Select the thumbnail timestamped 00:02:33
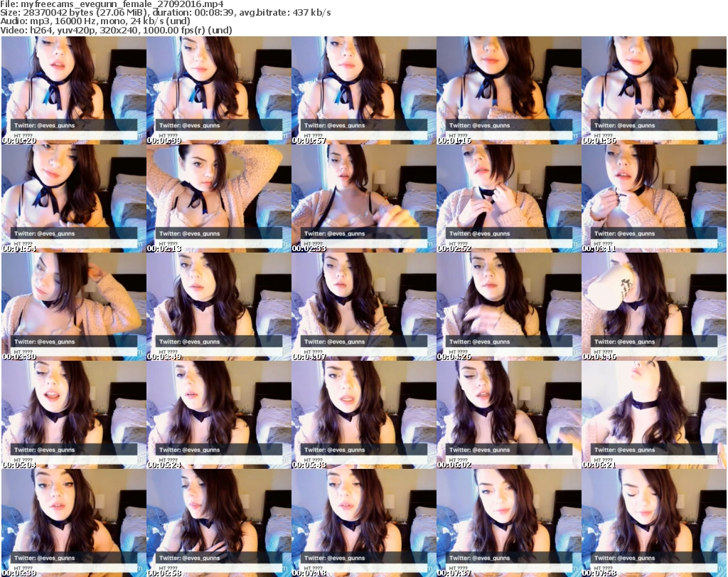This screenshot has width=728, height=577. (364, 198)
